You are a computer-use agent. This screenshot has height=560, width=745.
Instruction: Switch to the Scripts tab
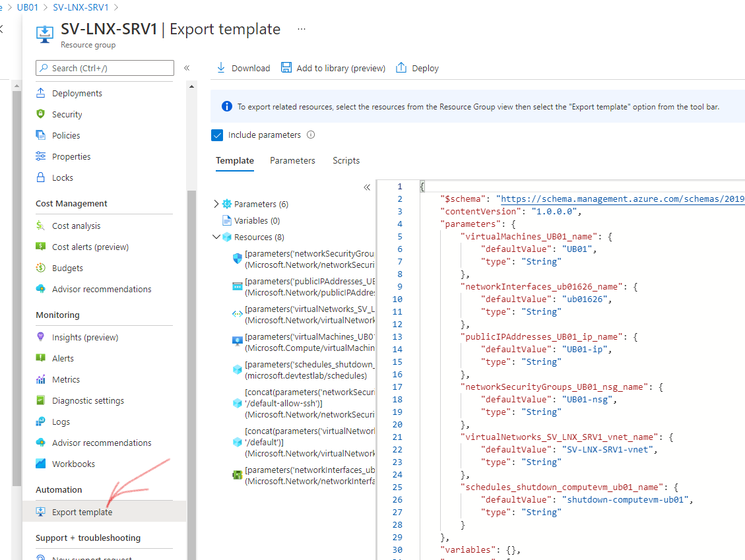pyautogui.click(x=346, y=160)
